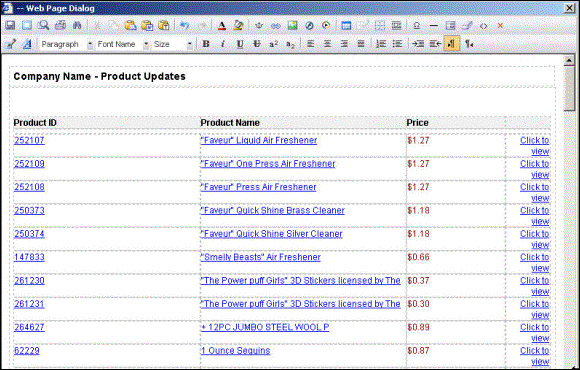Click the styles letter A icon
This screenshot has height=370, width=580.
(x=27, y=44)
